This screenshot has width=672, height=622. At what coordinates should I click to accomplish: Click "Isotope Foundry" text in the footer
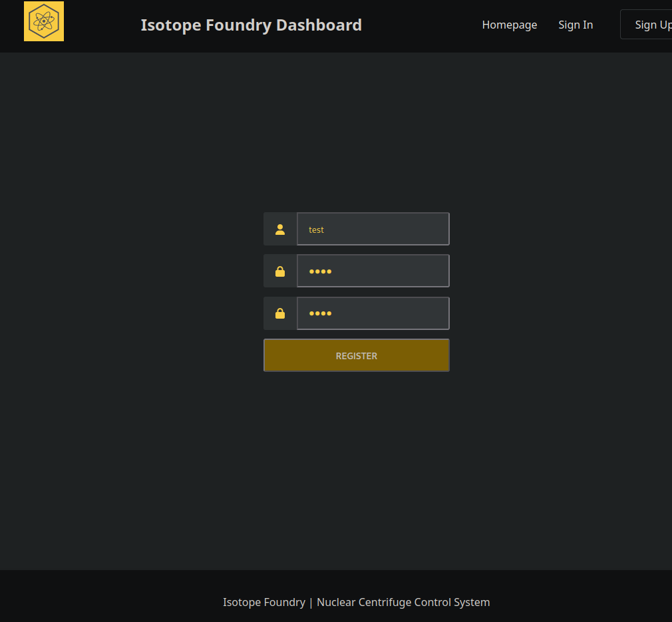coord(264,602)
